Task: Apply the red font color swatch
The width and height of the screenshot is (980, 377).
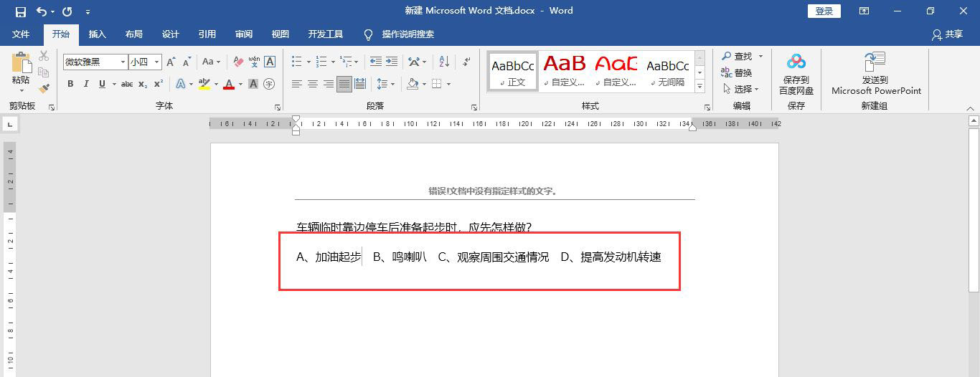Action: (x=229, y=85)
